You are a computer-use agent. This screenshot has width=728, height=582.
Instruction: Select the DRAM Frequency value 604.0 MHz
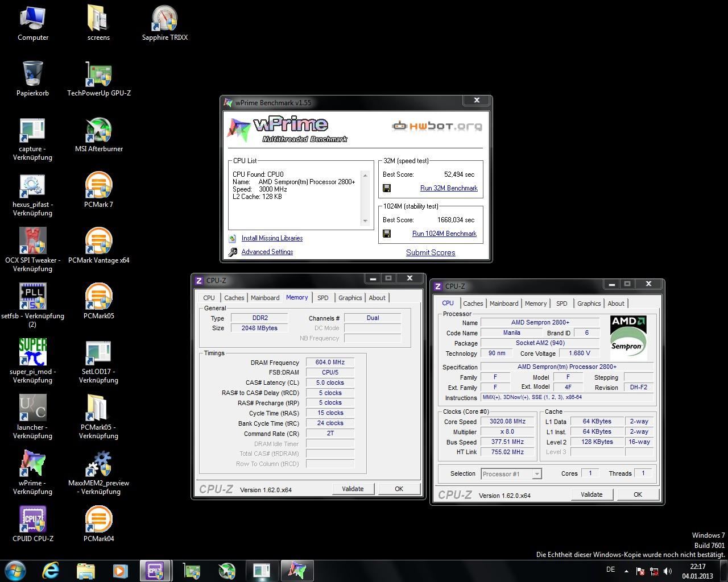click(330, 362)
